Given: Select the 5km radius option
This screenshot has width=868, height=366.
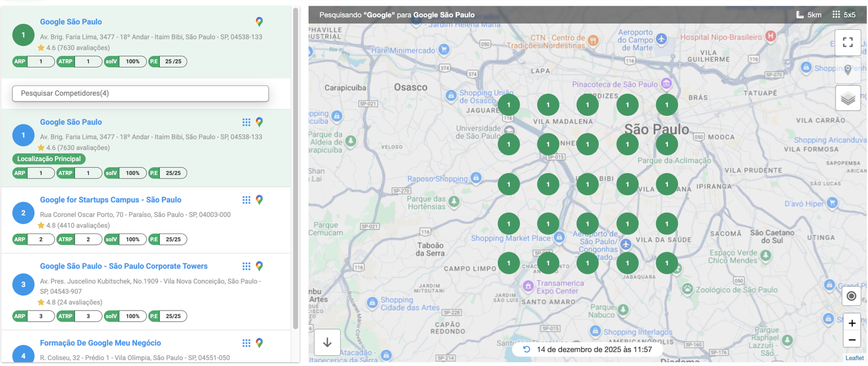Looking at the screenshot, I should pyautogui.click(x=808, y=15).
